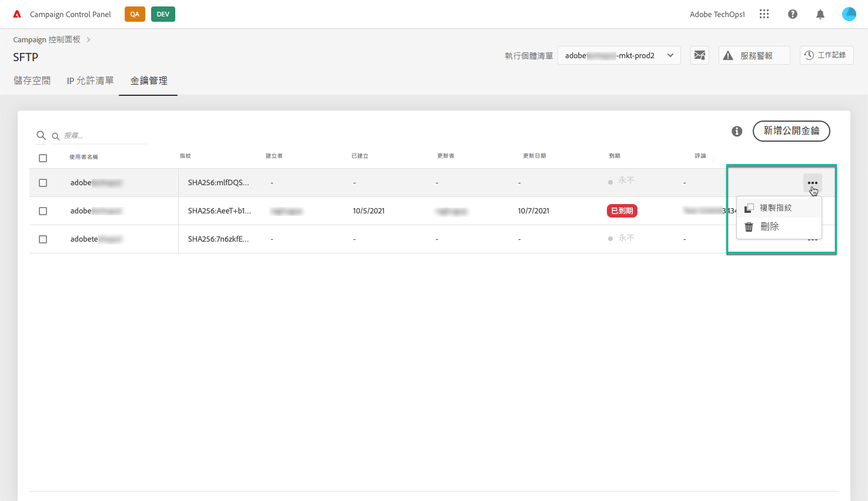
Task: Open the user profile avatar
Action: (x=849, y=14)
